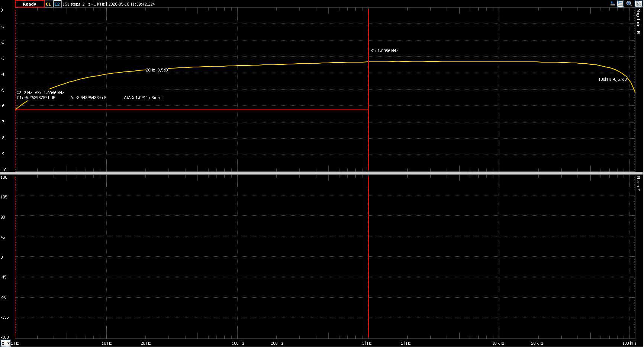The height and width of the screenshot is (347, 644).
Task: Click the splitter between magnitude and phase plots
Action: click(322, 173)
